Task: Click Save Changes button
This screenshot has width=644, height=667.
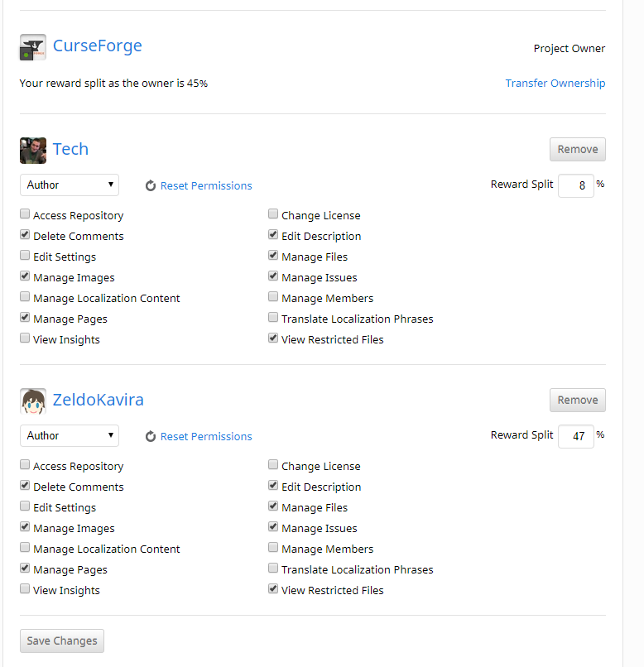Action: (62, 641)
